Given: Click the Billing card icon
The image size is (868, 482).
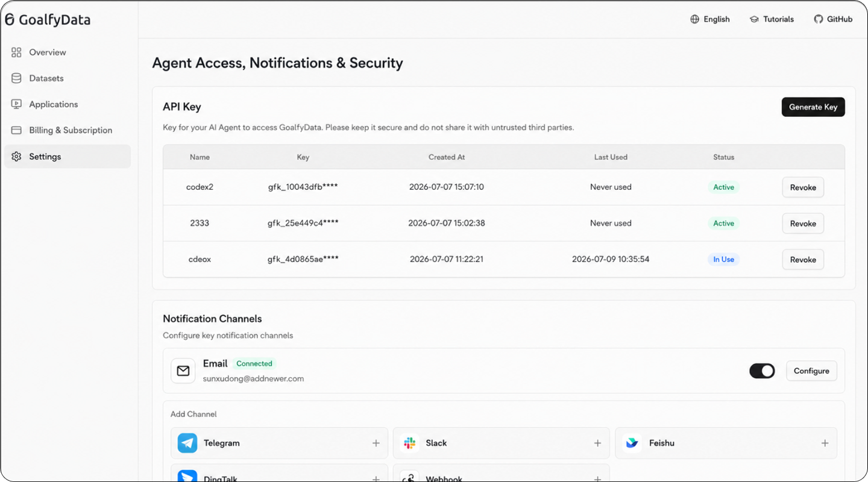Looking at the screenshot, I should coord(16,130).
